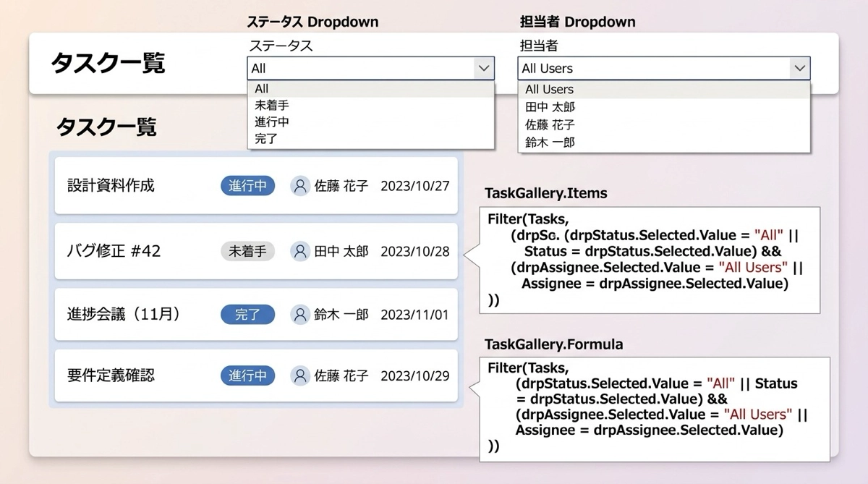
Task: Pick All option in status list
Action: tap(262, 88)
